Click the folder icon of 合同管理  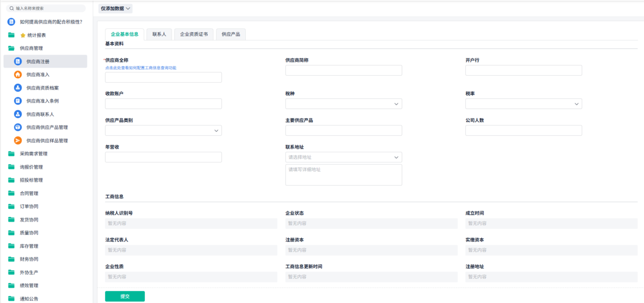point(11,193)
